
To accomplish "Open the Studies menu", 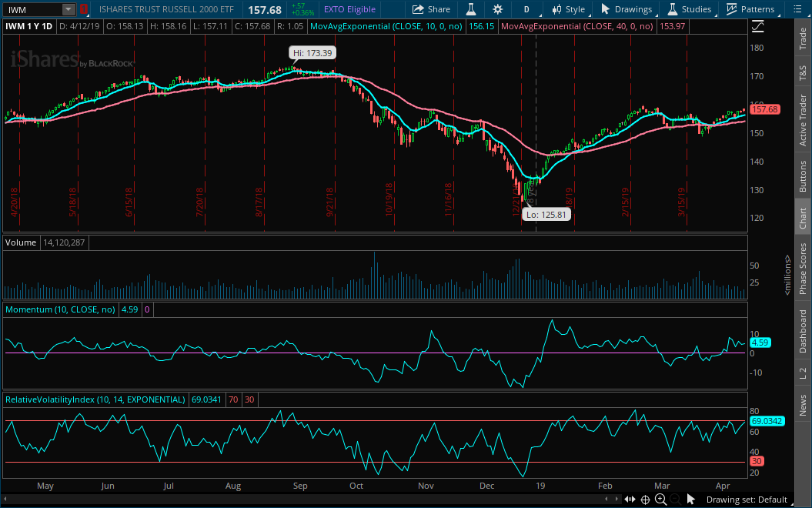I will click(690, 9).
